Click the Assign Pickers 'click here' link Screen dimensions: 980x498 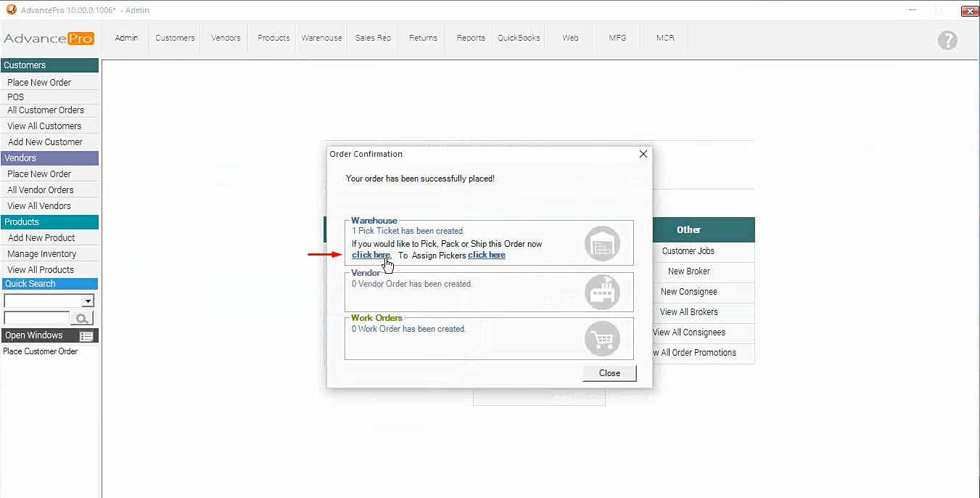[x=487, y=255]
